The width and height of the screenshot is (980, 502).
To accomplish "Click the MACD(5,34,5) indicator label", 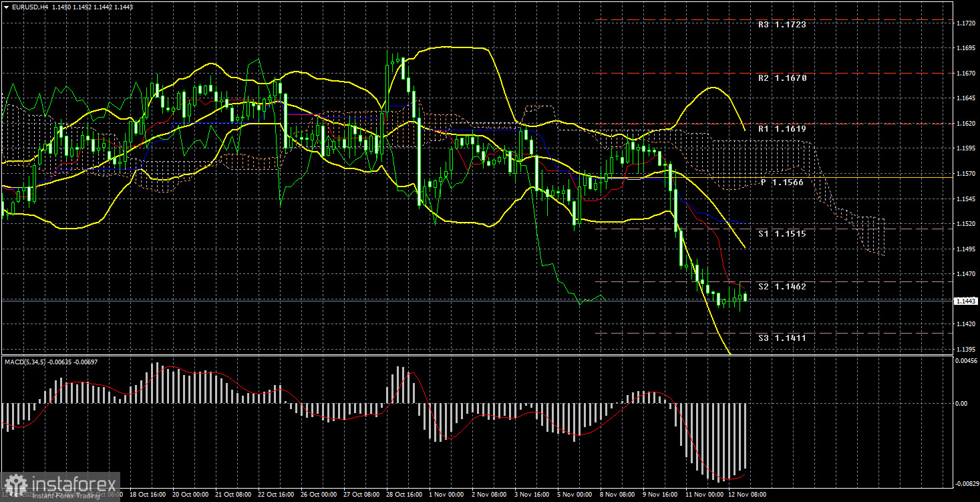I will click(x=25, y=362).
